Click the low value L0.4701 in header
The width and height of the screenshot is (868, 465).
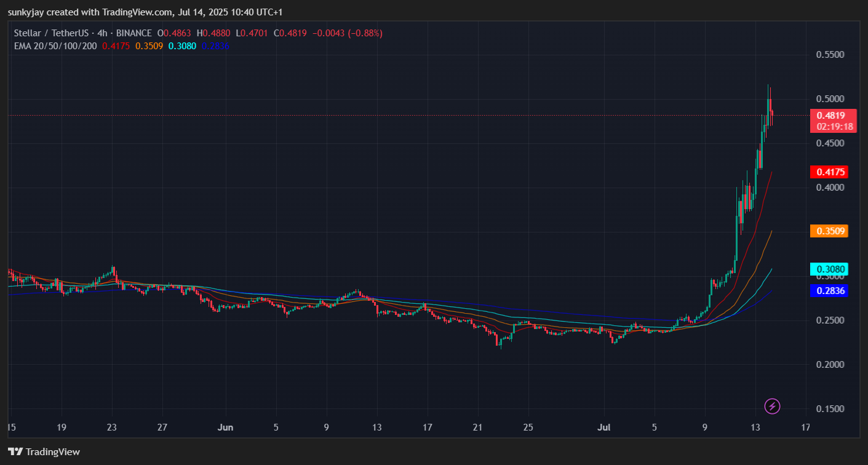pos(252,33)
